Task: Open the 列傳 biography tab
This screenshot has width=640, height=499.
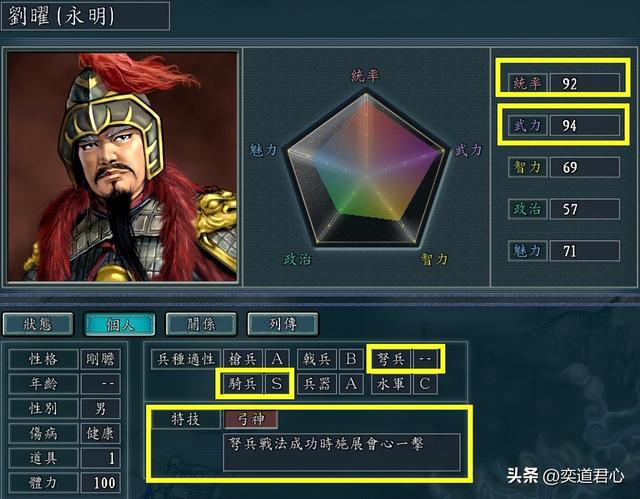Action: [283, 324]
